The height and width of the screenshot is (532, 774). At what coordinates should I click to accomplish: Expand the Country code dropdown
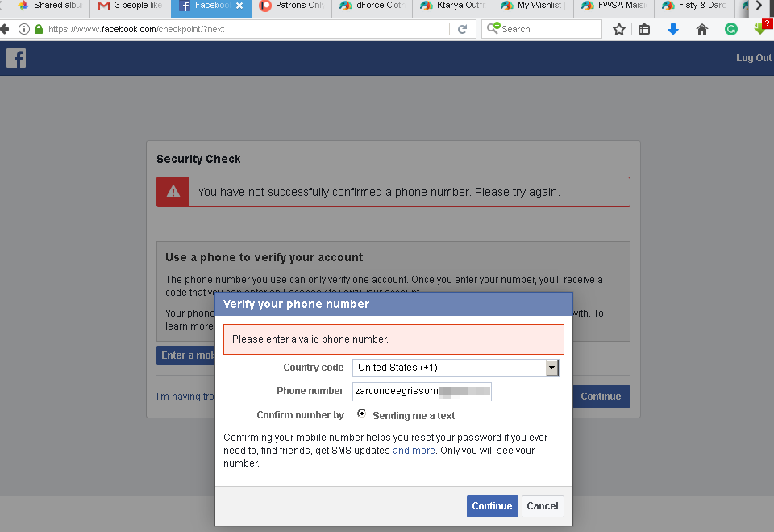(x=552, y=368)
